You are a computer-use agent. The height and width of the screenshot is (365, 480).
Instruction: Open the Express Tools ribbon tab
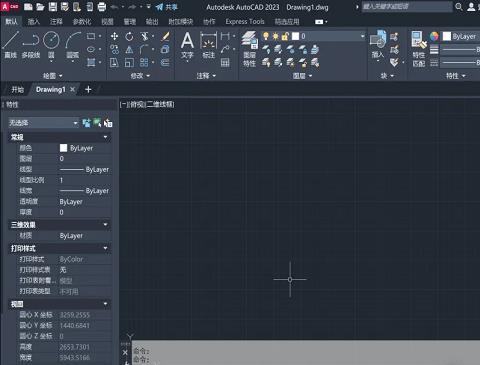point(245,22)
